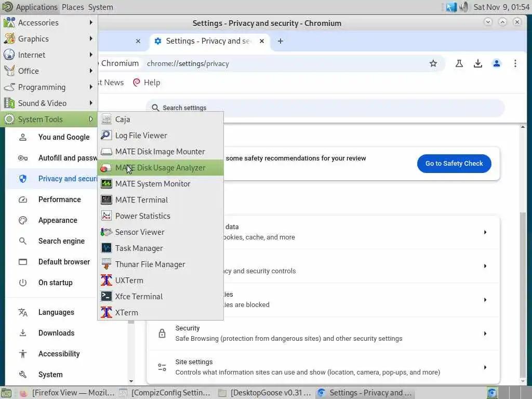Switch to the Settings - Privacy and security tab
The width and height of the screenshot is (532, 399).
point(209,41)
